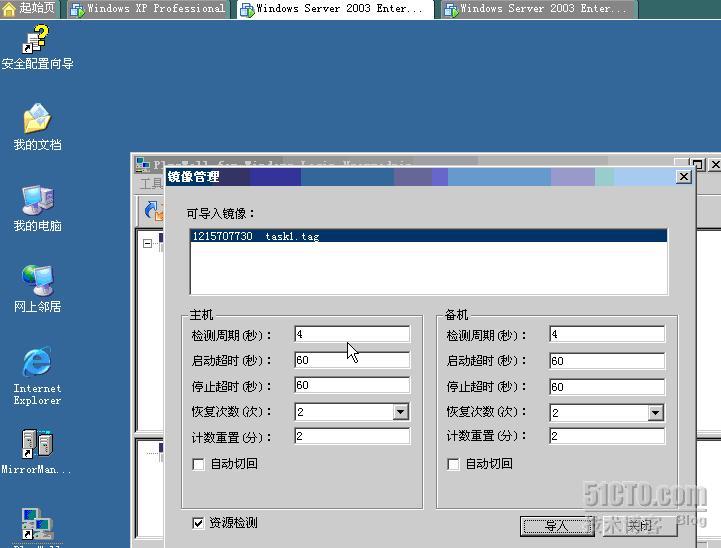Open the MirrorMan desktop shortcut
The height and width of the screenshot is (548, 721).
click(x=37, y=451)
